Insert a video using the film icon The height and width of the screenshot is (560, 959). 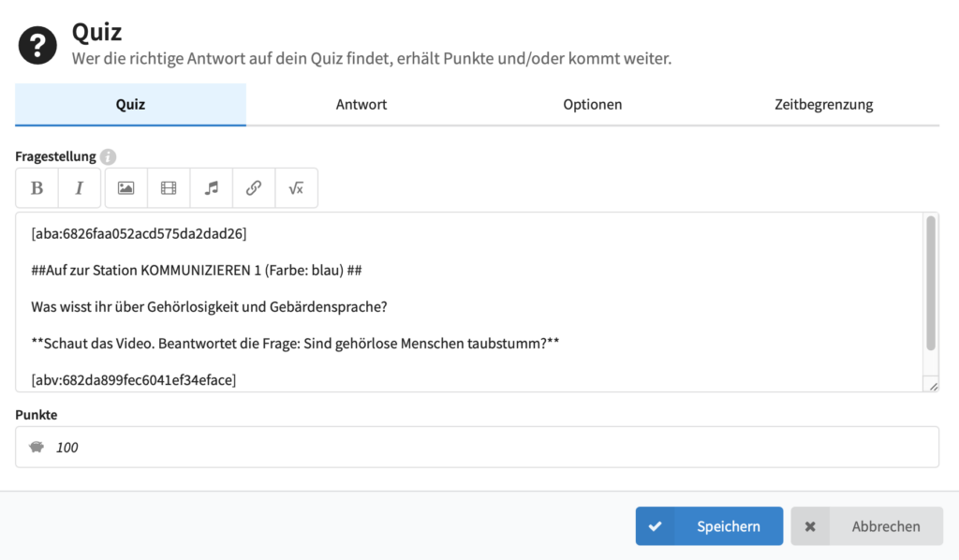[x=169, y=188]
